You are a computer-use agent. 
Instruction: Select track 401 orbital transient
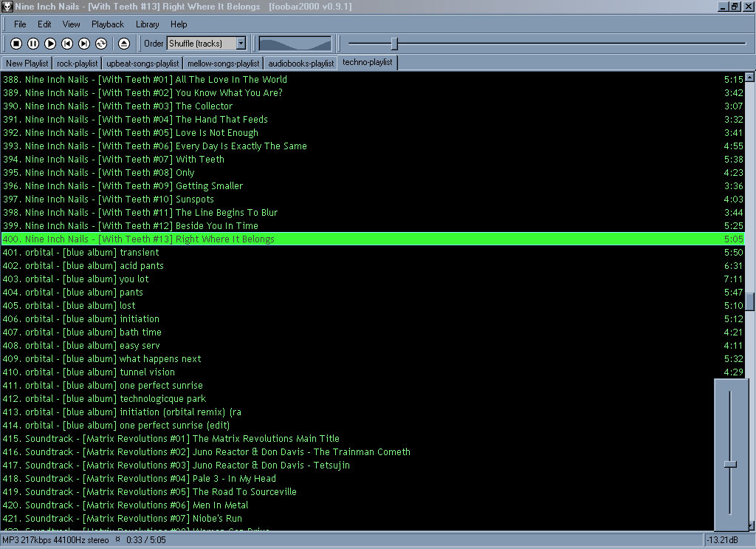point(372,252)
